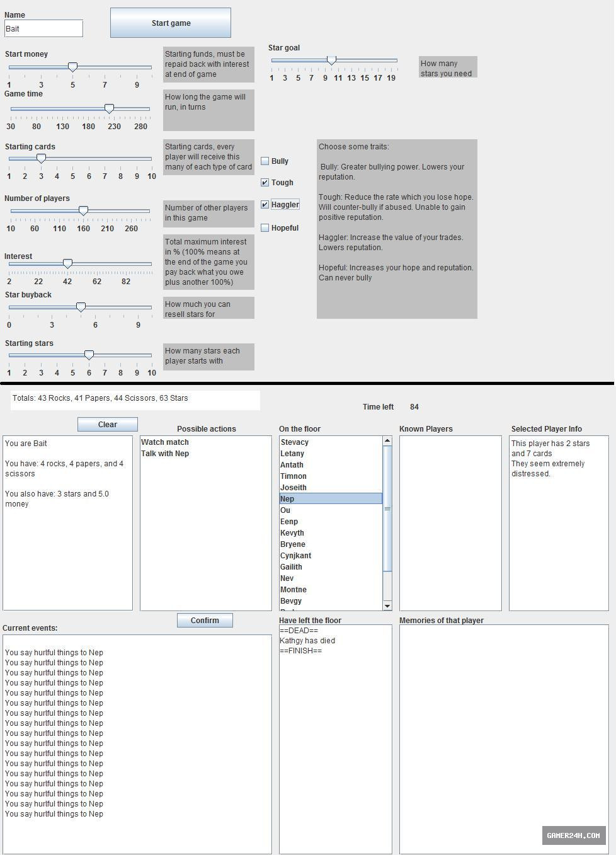Click the Interest slider handle

coord(67,263)
